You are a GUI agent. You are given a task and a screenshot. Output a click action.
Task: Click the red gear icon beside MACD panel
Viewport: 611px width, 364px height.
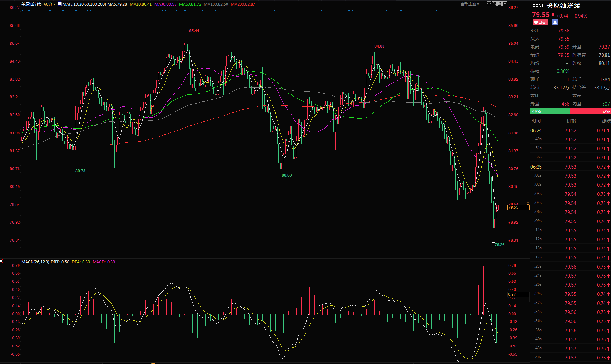(x=1, y=261)
